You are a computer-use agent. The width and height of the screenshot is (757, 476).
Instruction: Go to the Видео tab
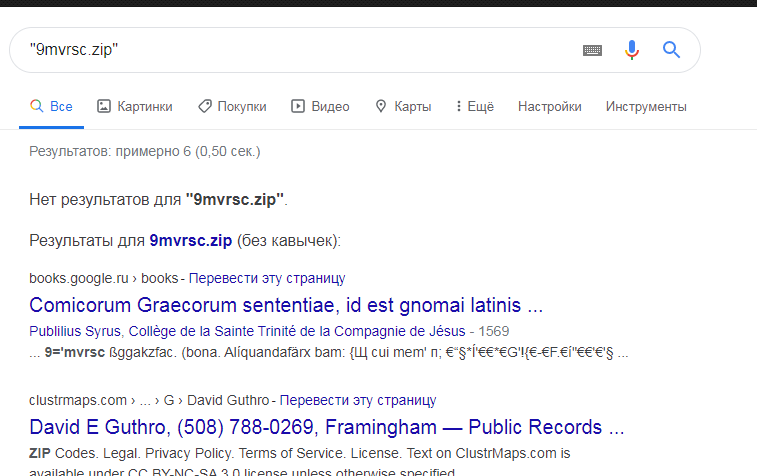[x=321, y=107]
